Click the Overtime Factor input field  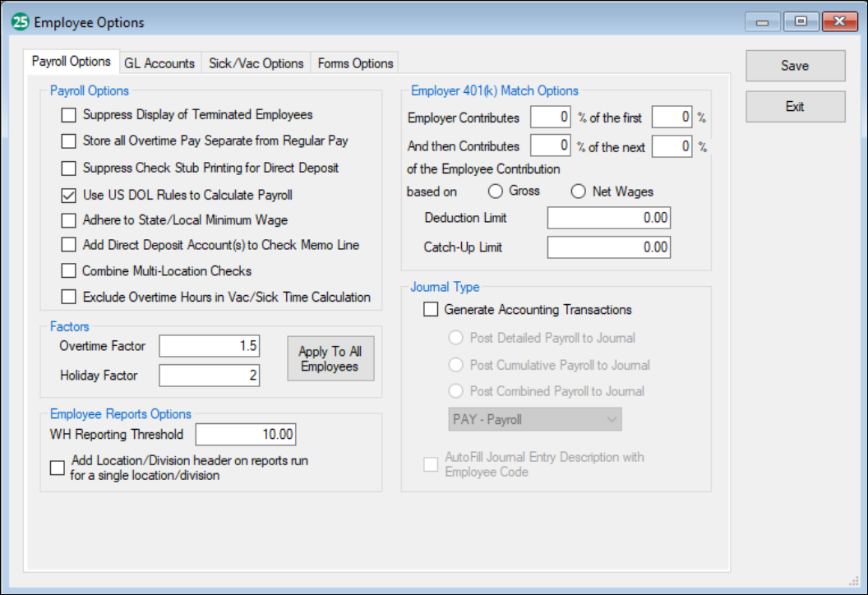pyautogui.click(x=209, y=346)
